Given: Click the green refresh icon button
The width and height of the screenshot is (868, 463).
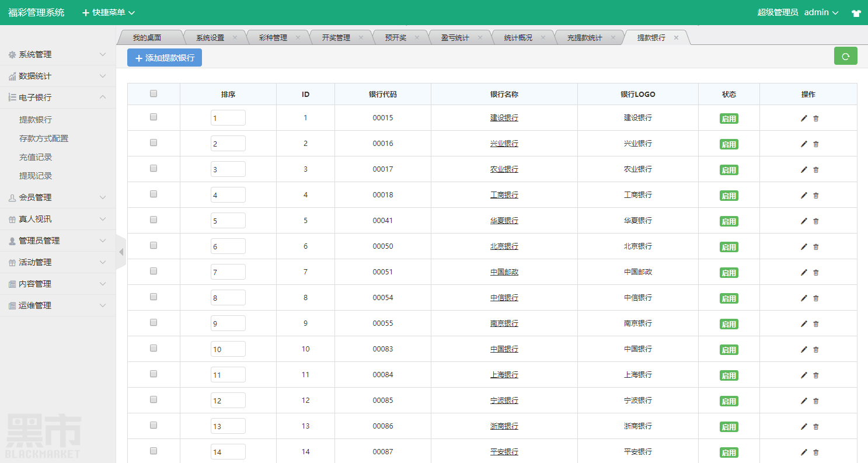Looking at the screenshot, I should click(x=845, y=56).
